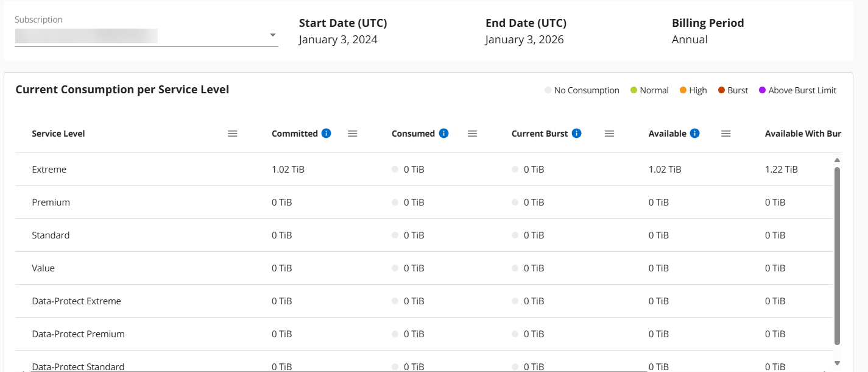Select the Data-Protect Premium row

click(x=78, y=334)
